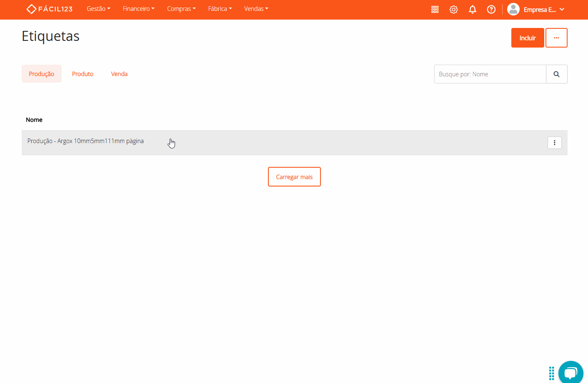Switch to the Produto tab
This screenshot has width=588, height=383.
coord(83,74)
